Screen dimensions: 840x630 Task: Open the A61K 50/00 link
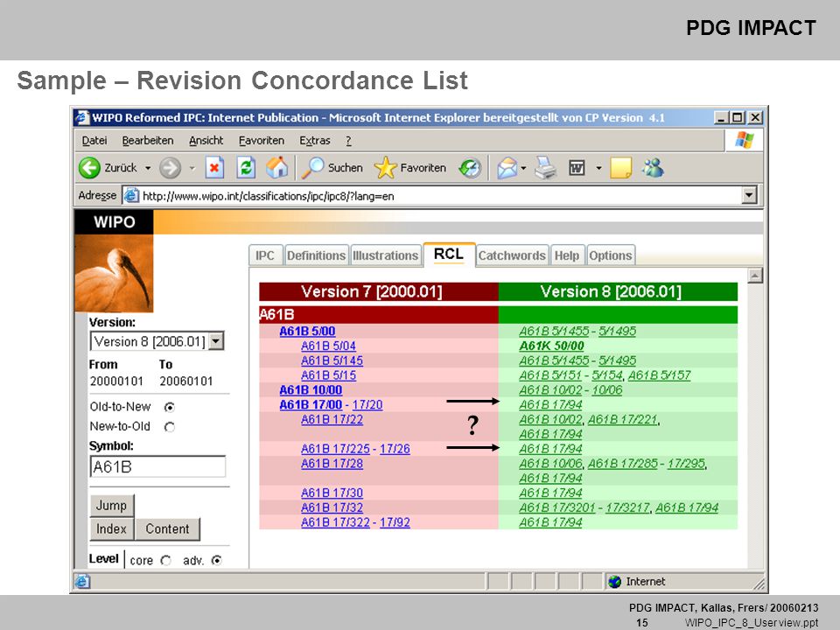pyautogui.click(x=552, y=346)
